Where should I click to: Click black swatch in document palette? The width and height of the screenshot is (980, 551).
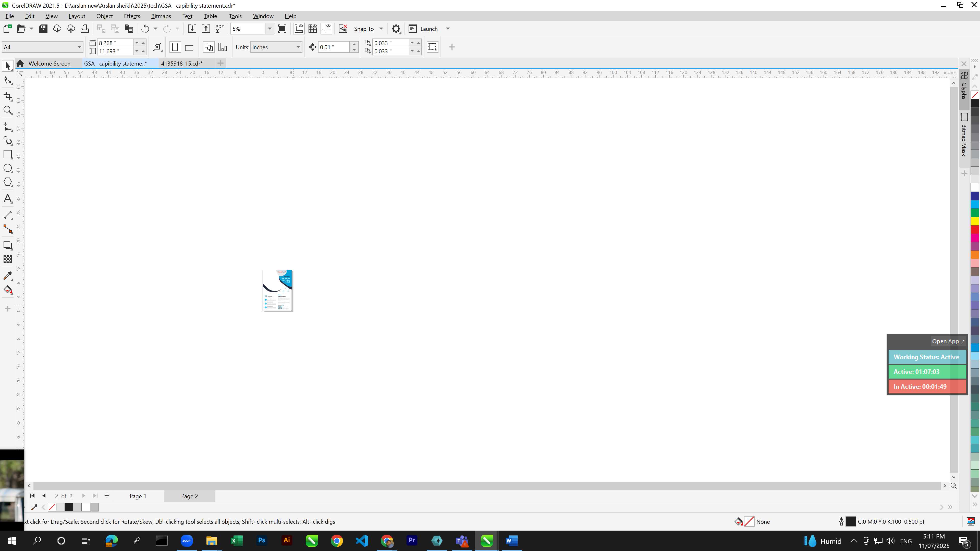pyautogui.click(x=69, y=507)
